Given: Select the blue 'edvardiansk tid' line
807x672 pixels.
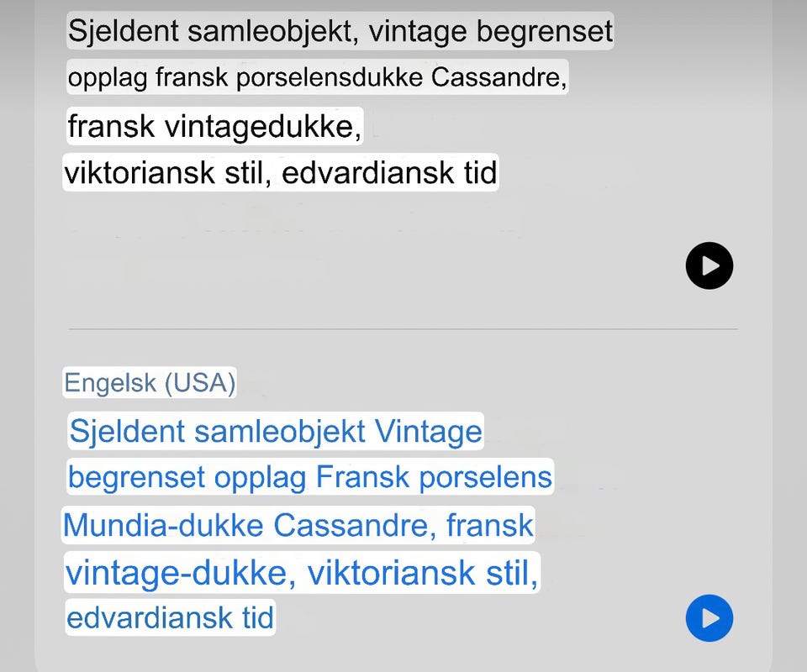Looking at the screenshot, I should (171, 618).
